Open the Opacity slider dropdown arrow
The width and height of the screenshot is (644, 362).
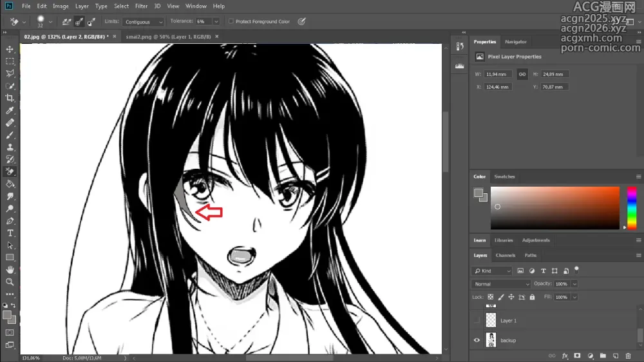click(x=574, y=284)
